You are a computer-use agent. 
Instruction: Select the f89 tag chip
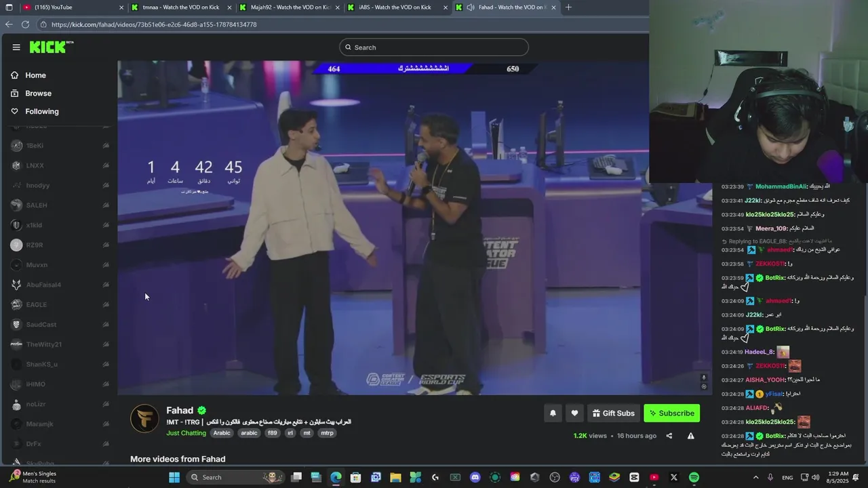coord(272,433)
